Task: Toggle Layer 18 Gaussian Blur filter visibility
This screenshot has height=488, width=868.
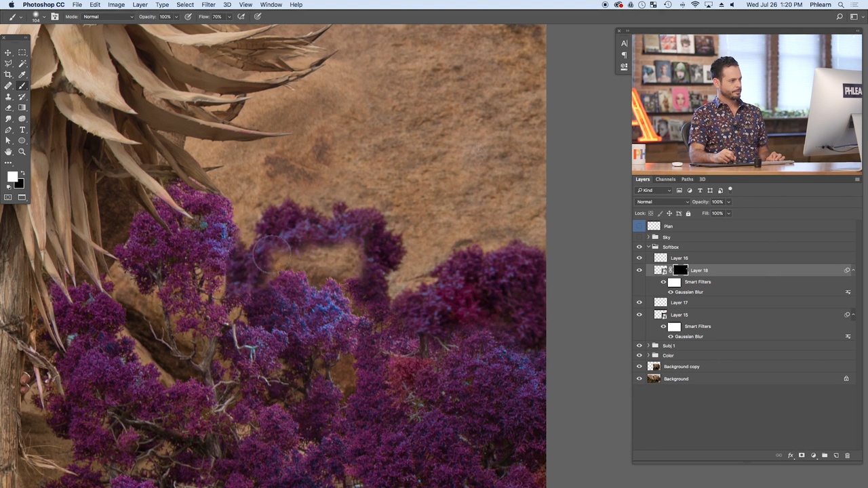Action: (x=671, y=292)
